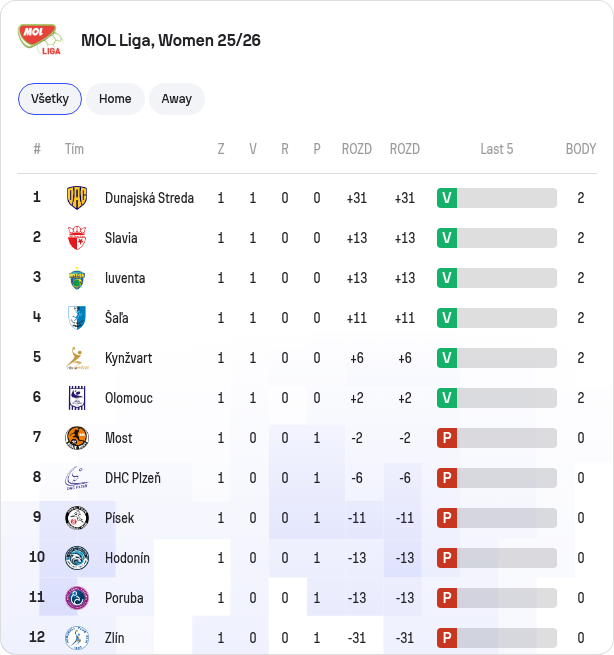Sort table by BODY column header
614x655 pixels.
(581, 149)
